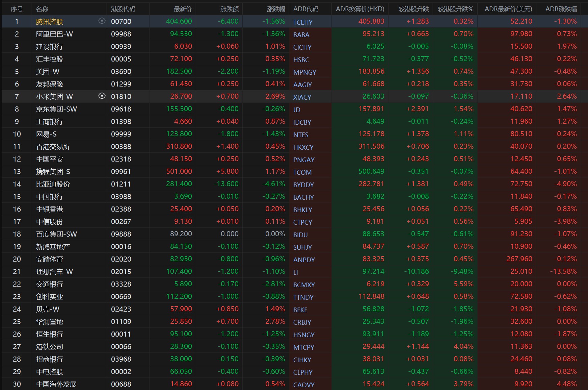Click ADR code BABA
The height and width of the screenshot is (390, 588).
(x=301, y=35)
